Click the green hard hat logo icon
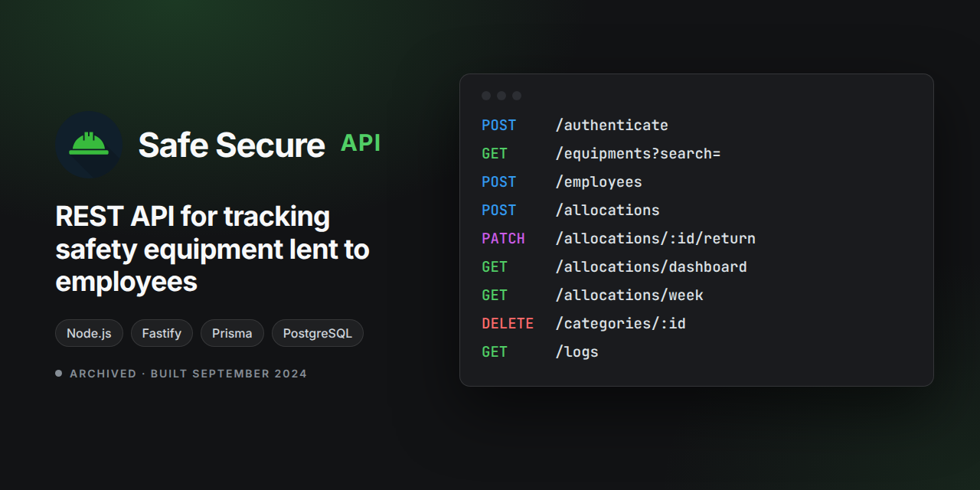Screen dimensions: 980x490 click(x=89, y=145)
